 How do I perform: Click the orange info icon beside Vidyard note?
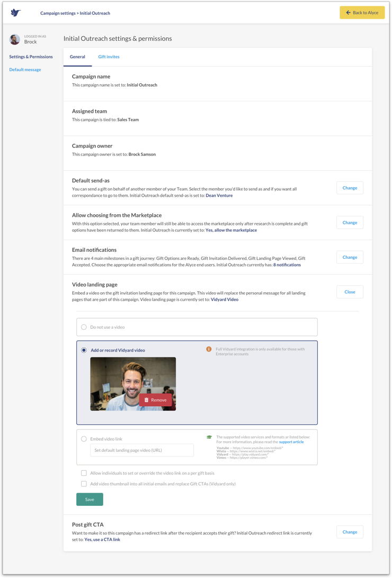click(209, 349)
